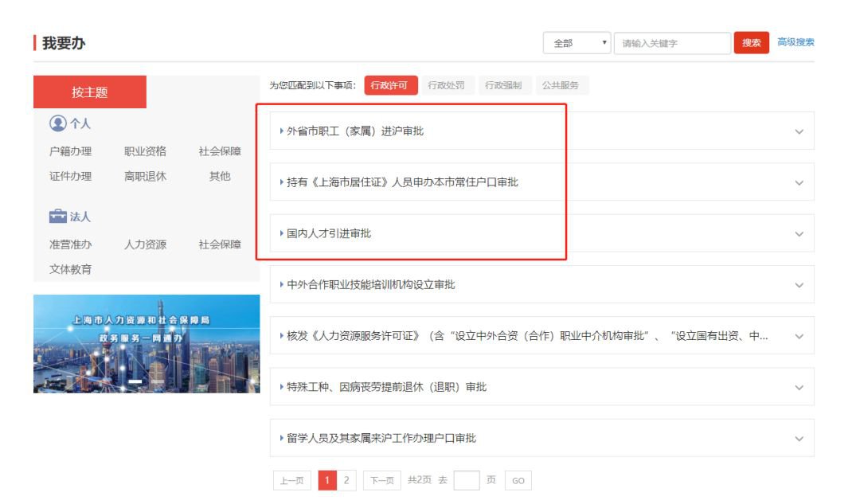The height and width of the screenshot is (504, 860).
Task: Click the 个人 person icon
Action: pyautogui.click(x=57, y=123)
